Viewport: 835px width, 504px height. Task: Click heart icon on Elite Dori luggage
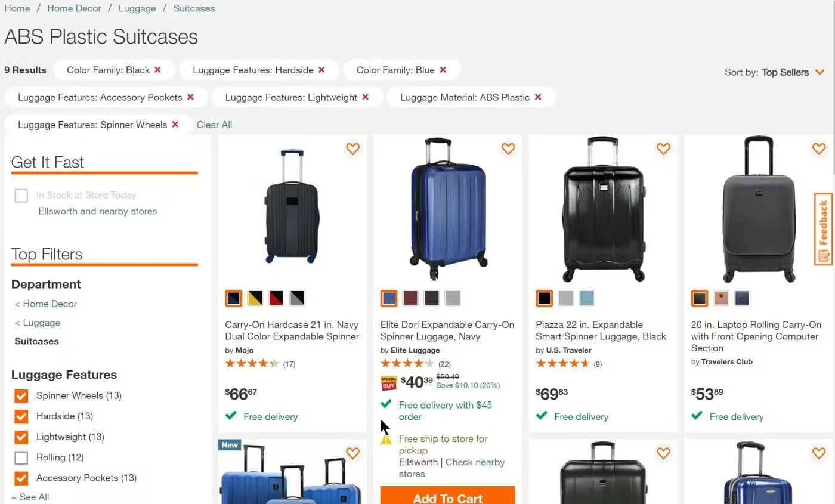pyautogui.click(x=508, y=149)
